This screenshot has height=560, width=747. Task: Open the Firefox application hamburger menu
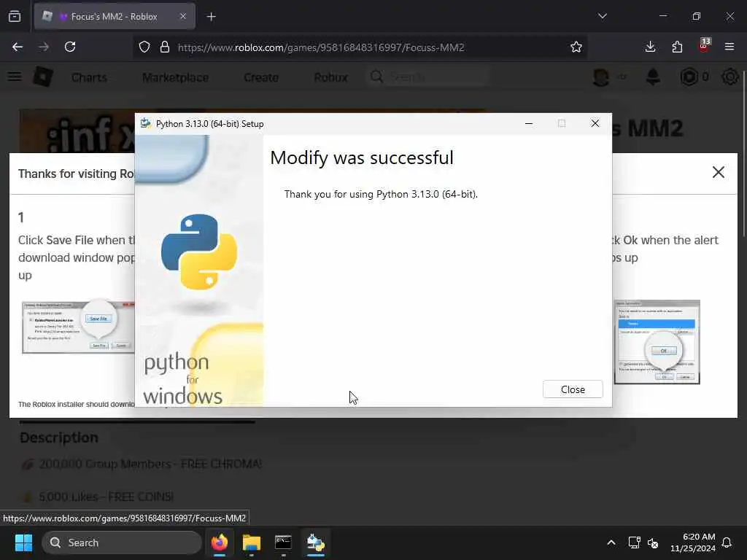click(729, 47)
